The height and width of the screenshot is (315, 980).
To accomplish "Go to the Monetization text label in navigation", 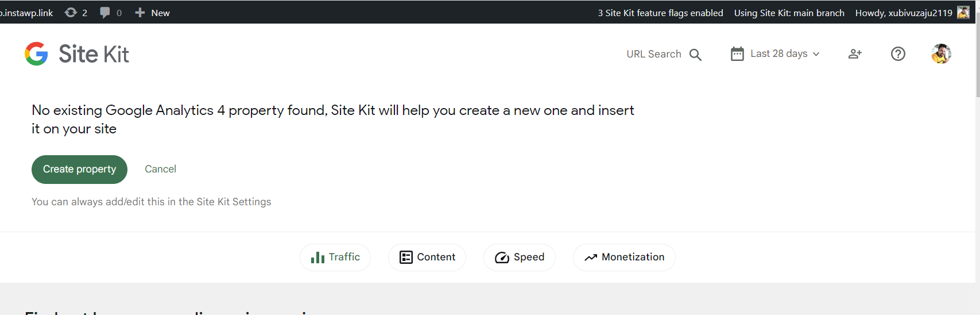I will tap(633, 257).
